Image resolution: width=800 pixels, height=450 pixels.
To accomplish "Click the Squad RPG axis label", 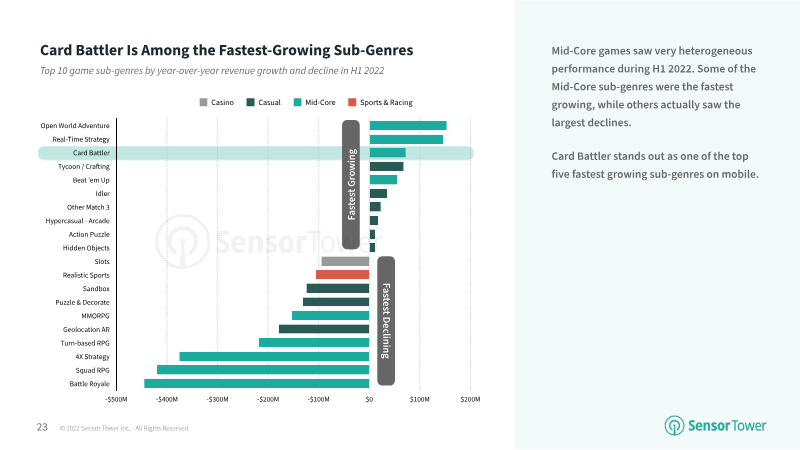I will point(92,370).
